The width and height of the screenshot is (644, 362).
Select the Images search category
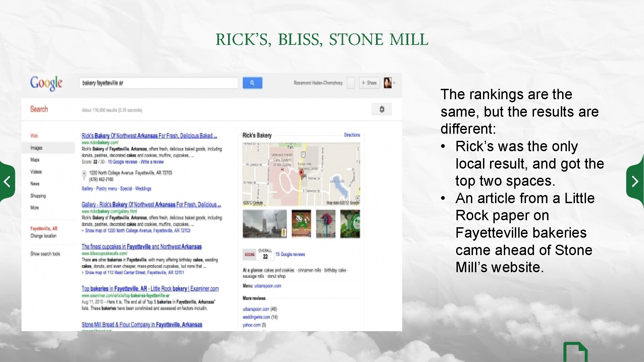click(37, 148)
